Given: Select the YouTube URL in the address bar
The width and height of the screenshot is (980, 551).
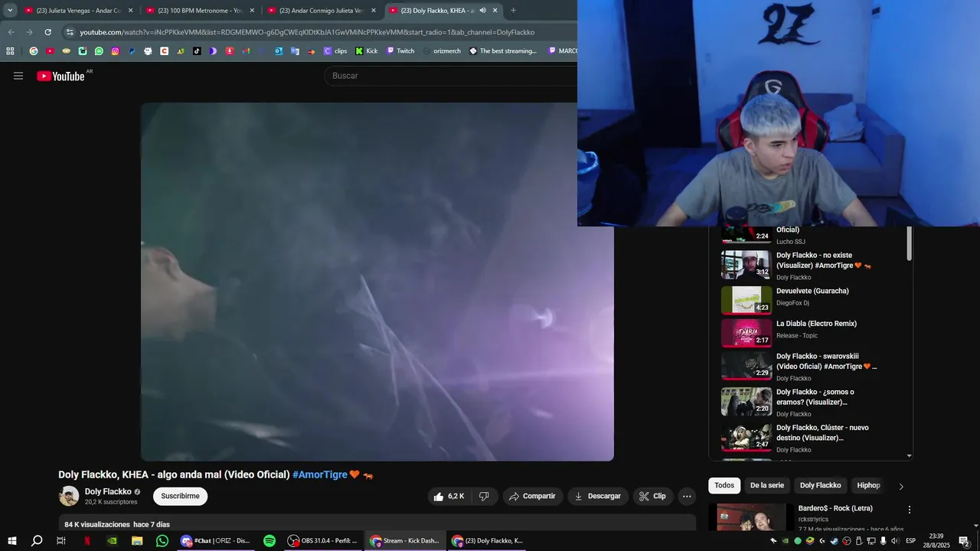Looking at the screenshot, I should coord(307,32).
